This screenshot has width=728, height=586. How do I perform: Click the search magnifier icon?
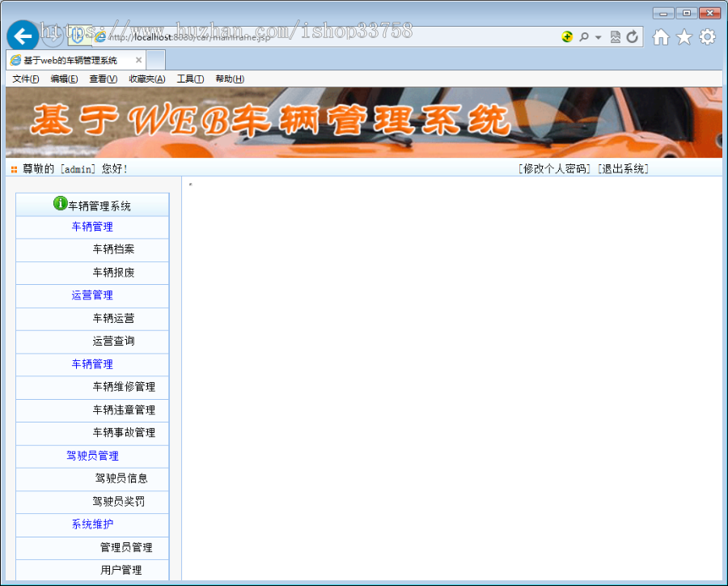click(585, 36)
